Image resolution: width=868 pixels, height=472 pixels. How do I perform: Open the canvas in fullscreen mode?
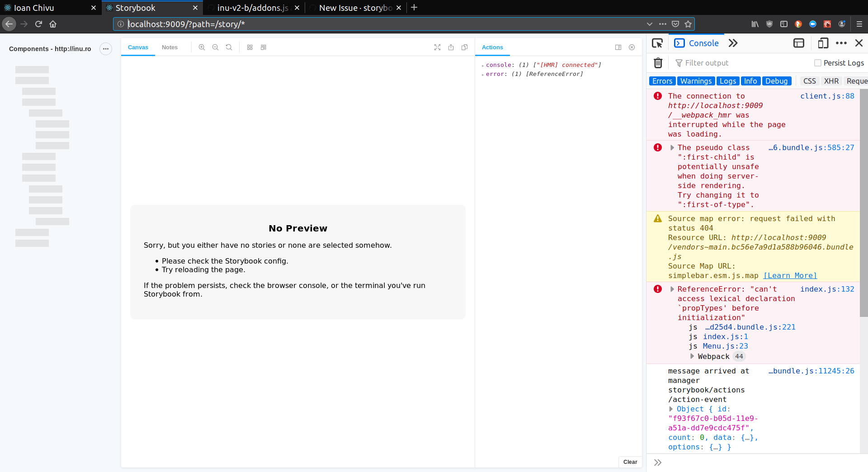[437, 47]
